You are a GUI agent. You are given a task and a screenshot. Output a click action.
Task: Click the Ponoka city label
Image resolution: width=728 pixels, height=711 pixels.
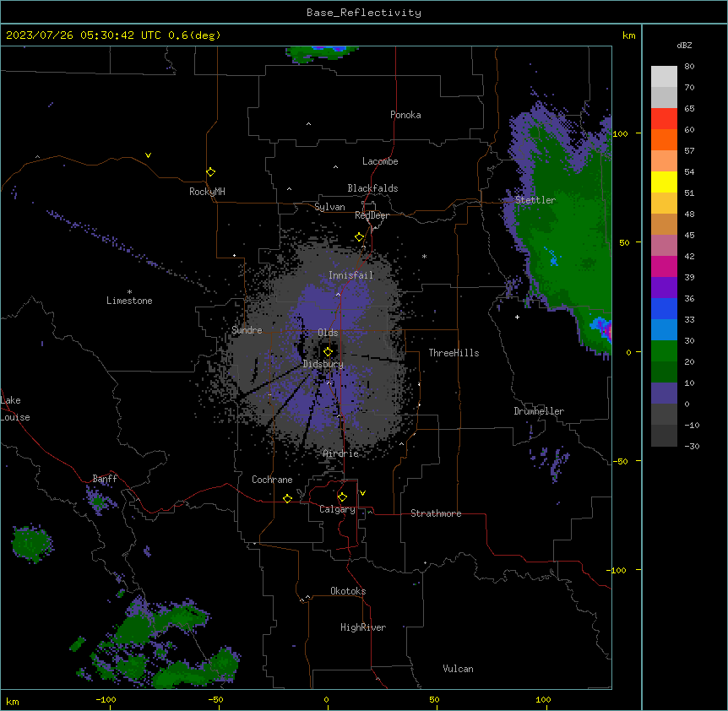point(405,115)
